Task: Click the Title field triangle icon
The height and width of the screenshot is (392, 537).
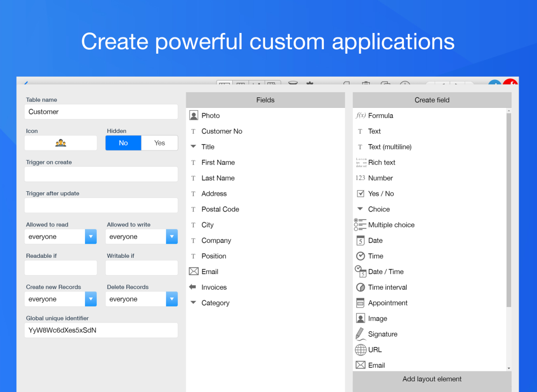Action: pos(193,146)
